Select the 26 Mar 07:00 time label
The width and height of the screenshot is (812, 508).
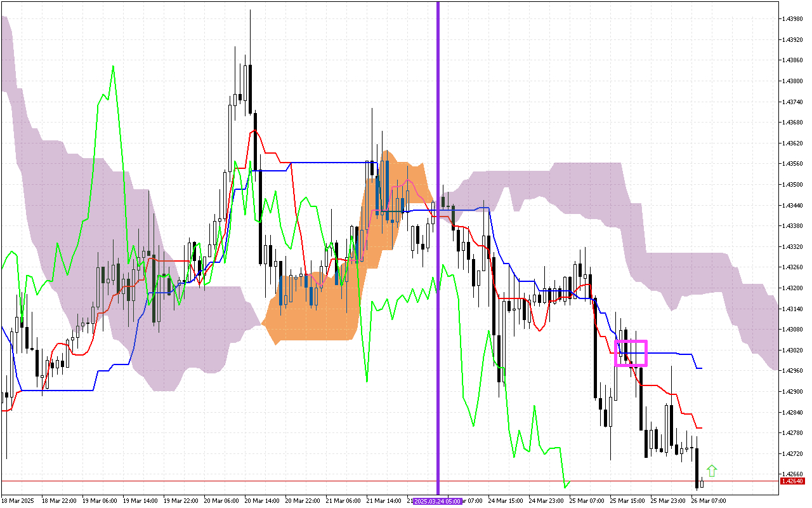[x=708, y=501]
